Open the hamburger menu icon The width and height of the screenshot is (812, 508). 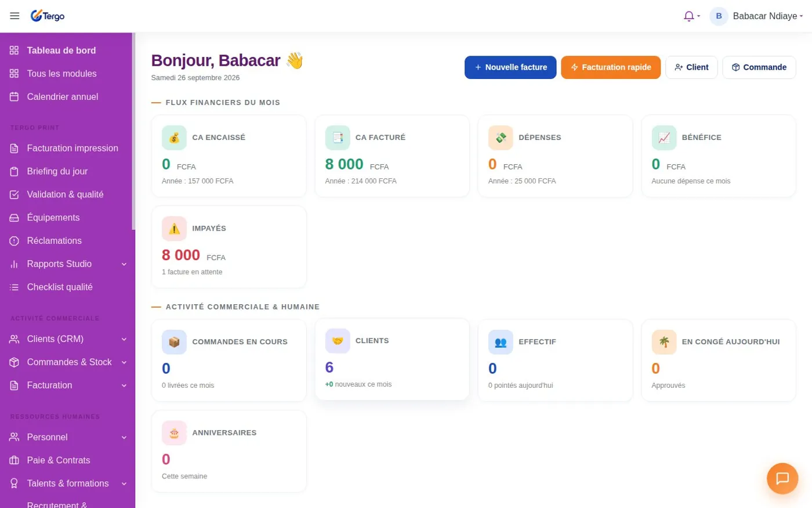(14, 16)
